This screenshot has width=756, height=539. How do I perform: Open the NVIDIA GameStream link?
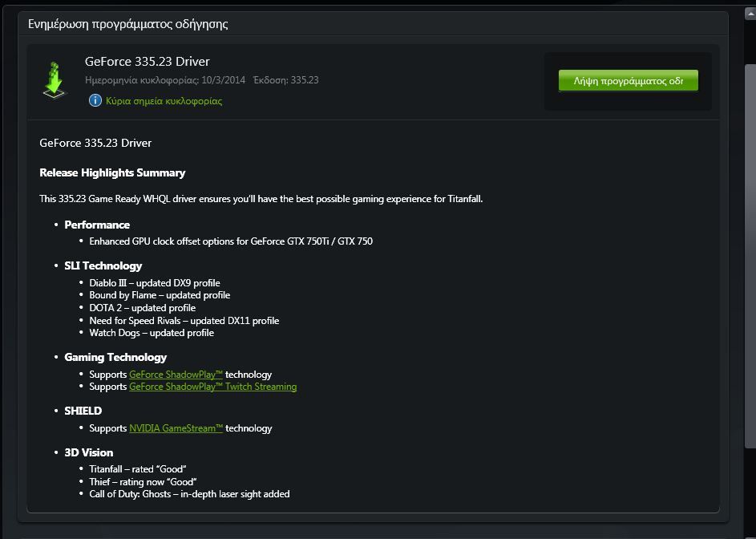pyautogui.click(x=176, y=428)
